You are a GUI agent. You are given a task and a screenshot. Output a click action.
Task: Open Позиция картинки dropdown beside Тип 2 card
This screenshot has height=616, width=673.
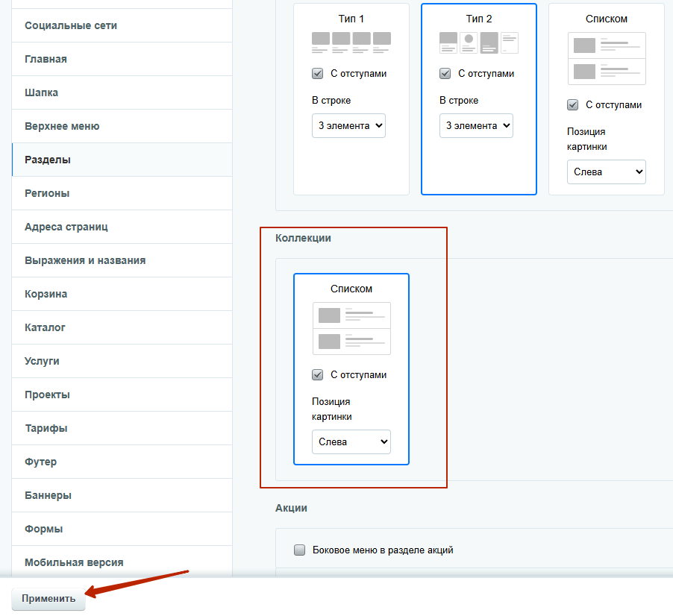click(x=607, y=172)
